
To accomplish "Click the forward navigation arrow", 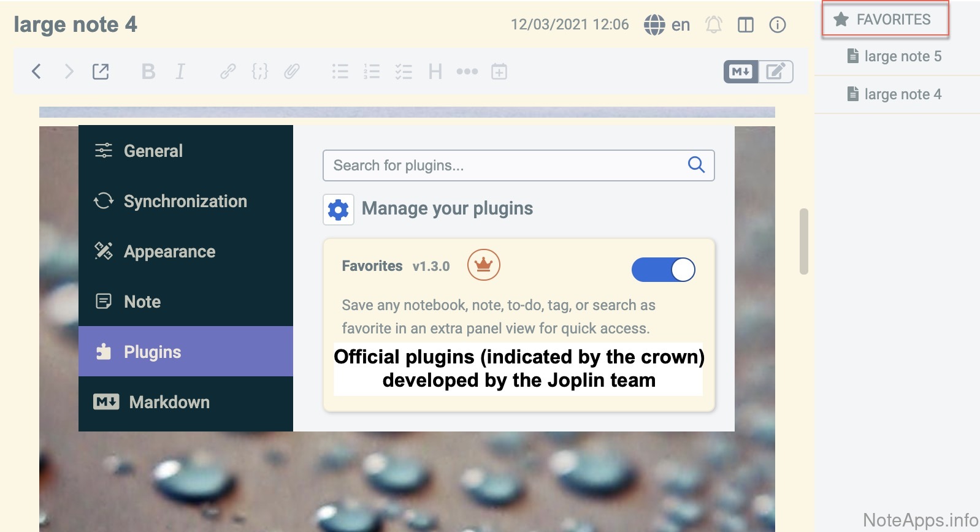I will [69, 72].
